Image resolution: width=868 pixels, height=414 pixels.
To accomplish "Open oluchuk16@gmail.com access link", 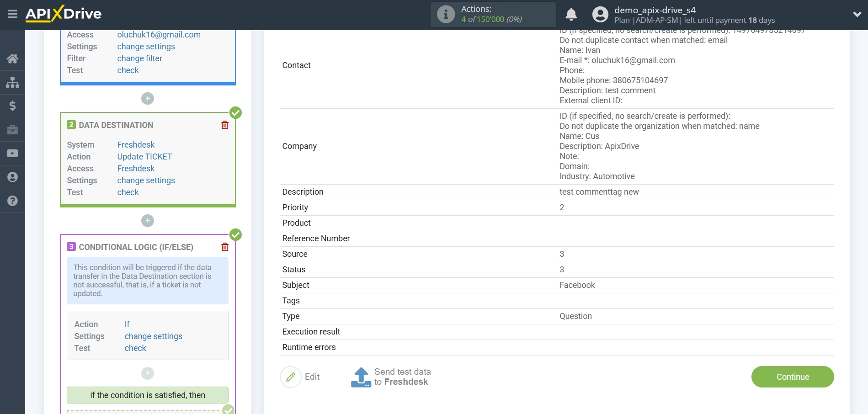I will point(159,35).
